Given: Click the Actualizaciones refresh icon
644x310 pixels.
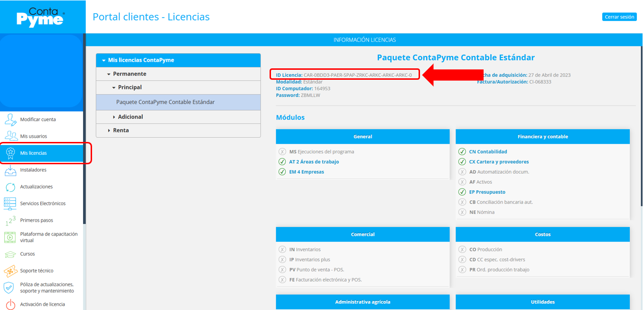Looking at the screenshot, I should [x=10, y=187].
